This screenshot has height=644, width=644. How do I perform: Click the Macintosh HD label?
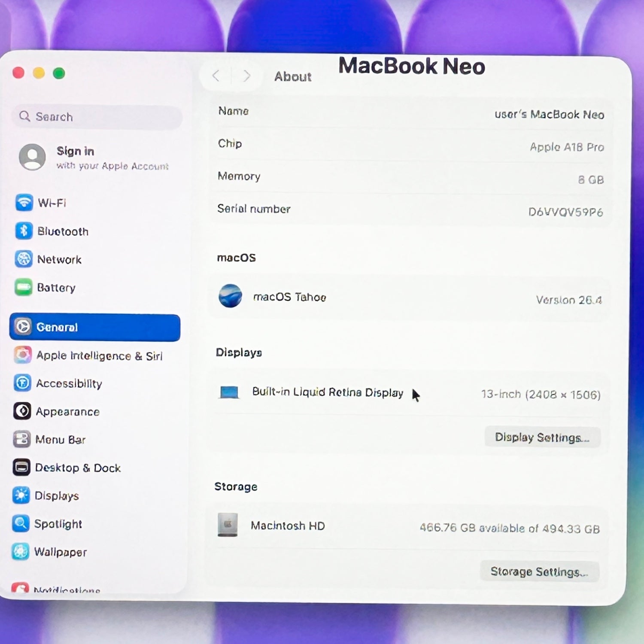click(288, 526)
